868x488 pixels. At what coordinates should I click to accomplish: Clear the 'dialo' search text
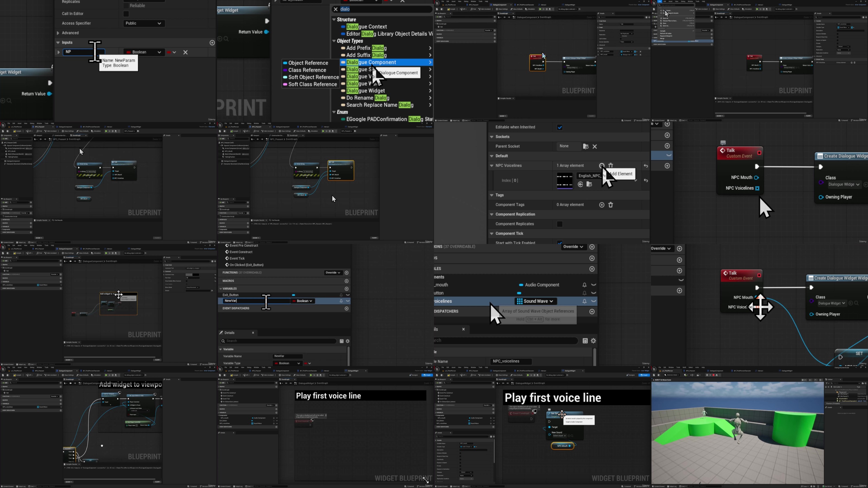click(x=335, y=9)
